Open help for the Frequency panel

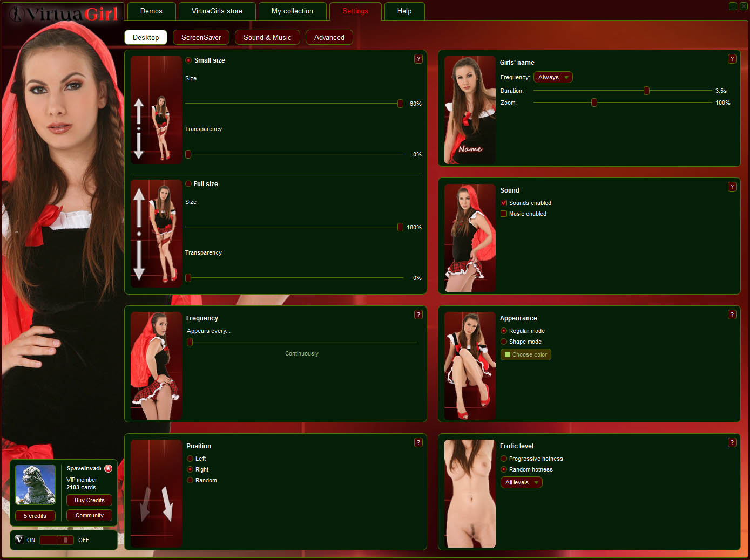[x=418, y=315]
